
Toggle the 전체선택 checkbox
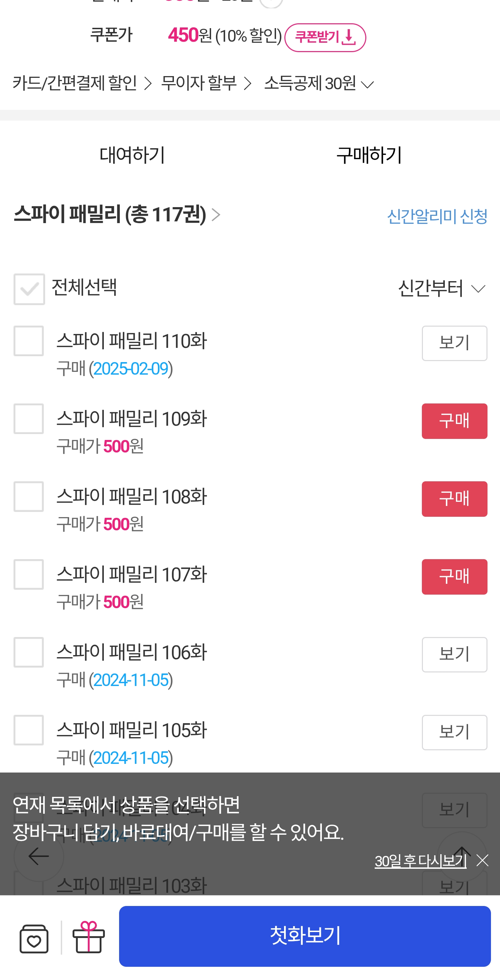pos(29,289)
